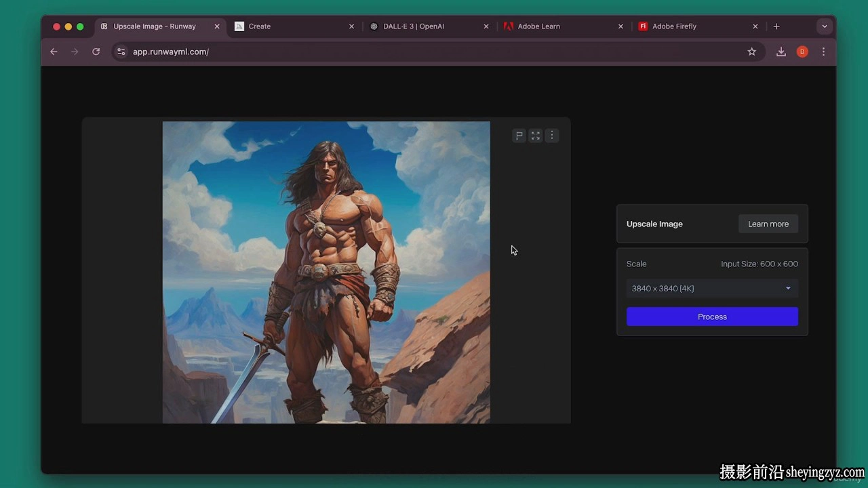View site information icon in address bar
868x488 pixels.
pyautogui.click(x=121, y=52)
